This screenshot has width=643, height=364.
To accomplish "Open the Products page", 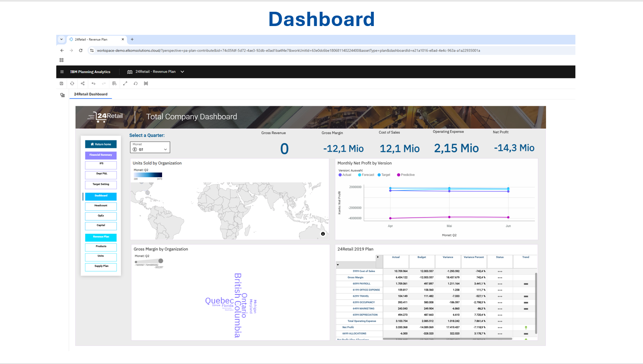I will 101,247.
